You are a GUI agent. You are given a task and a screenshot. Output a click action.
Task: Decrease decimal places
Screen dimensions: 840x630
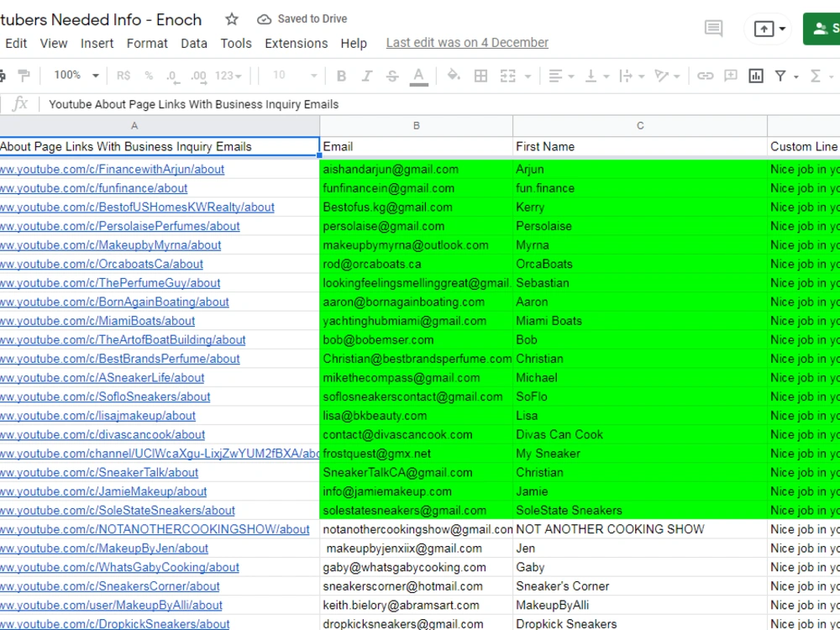click(x=172, y=76)
